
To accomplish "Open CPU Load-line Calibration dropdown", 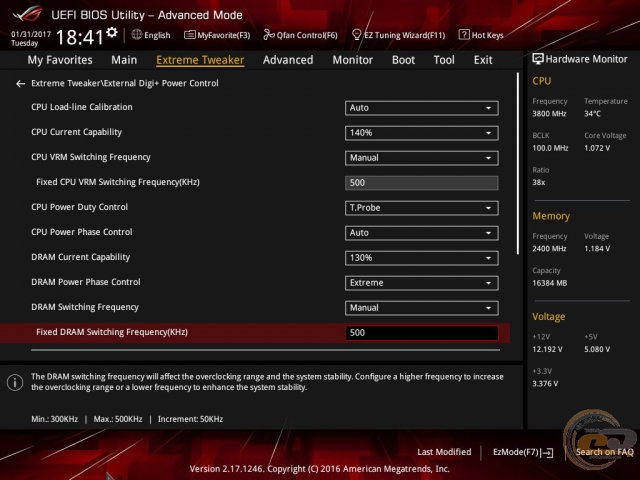I will point(421,108).
